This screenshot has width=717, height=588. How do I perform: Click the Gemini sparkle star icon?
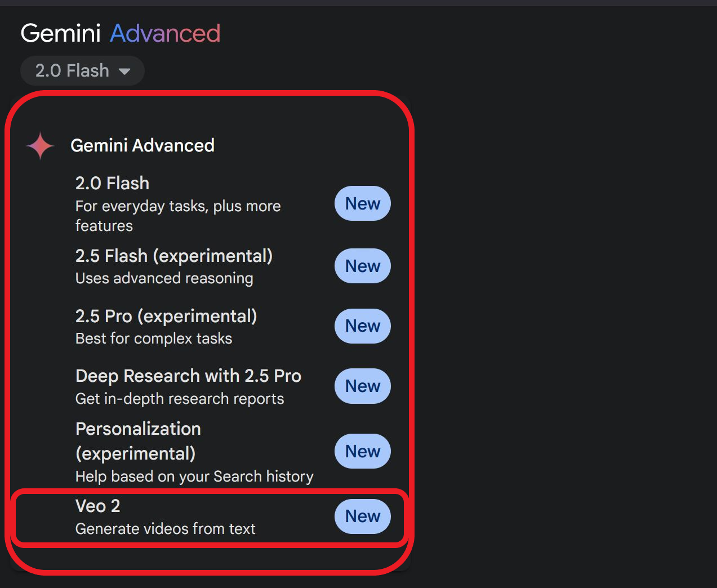point(40,146)
